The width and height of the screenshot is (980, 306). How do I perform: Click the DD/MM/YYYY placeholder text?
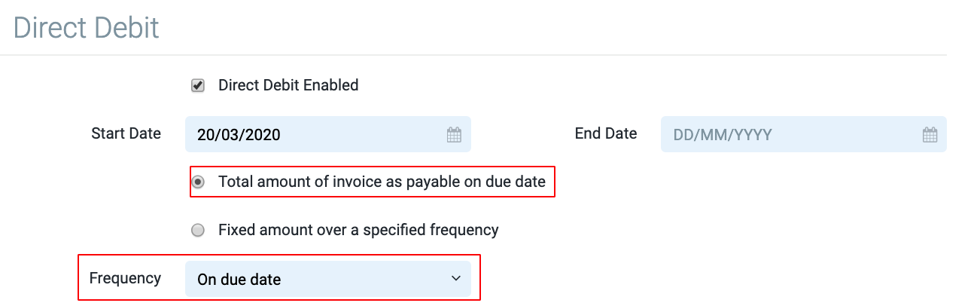pos(723,135)
